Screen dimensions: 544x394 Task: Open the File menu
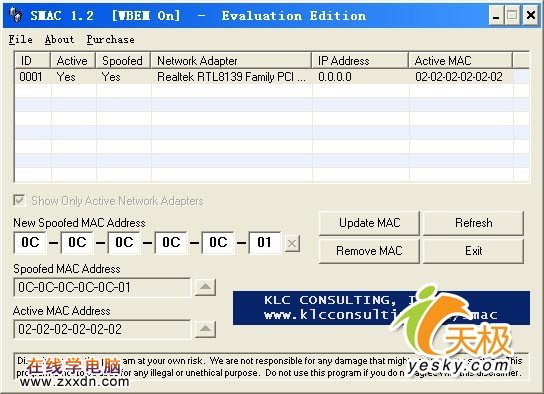point(20,40)
